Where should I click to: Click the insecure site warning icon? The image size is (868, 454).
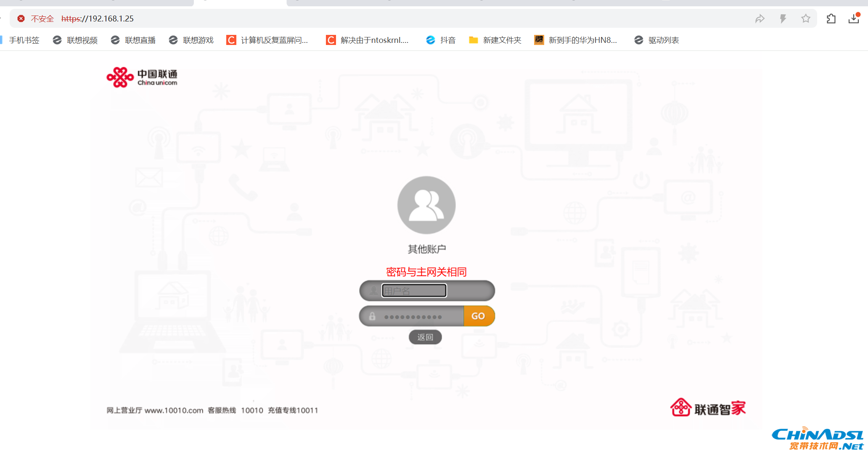(x=21, y=18)
